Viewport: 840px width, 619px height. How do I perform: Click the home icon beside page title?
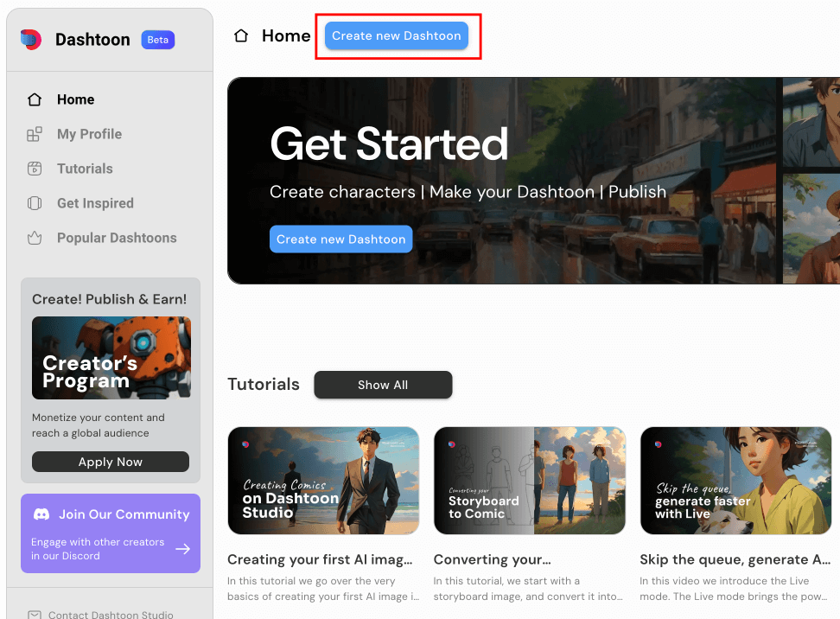(x=242, y=35)
